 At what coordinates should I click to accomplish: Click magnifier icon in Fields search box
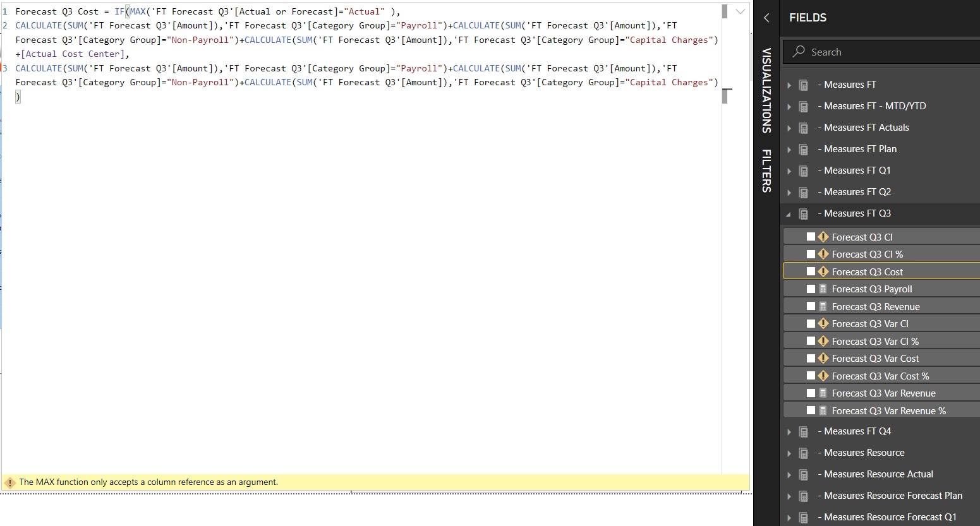pos(799,52)
